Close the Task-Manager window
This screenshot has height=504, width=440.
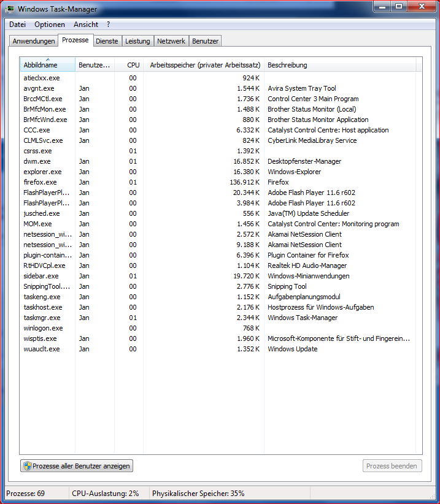coord(422,6)
